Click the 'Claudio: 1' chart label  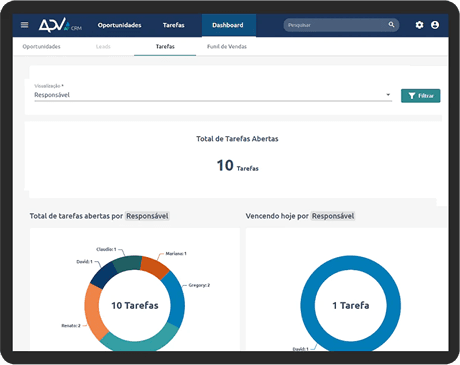106,249
